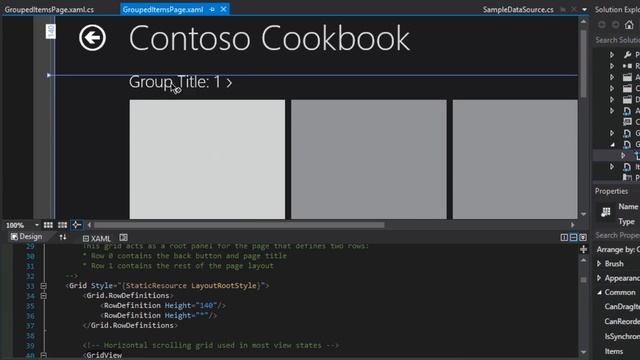640x360 pixels.
Task: Select horizontal split view icon
Action: 573,237
